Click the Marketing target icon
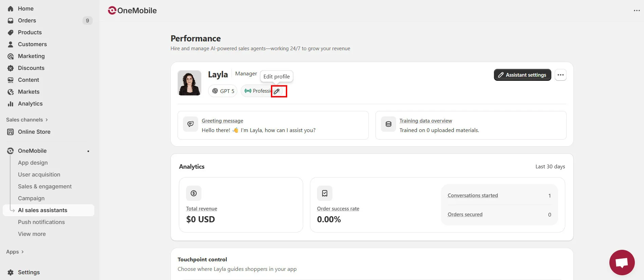The width and height of the screenshot is (644, 280). tap(11, 56)
